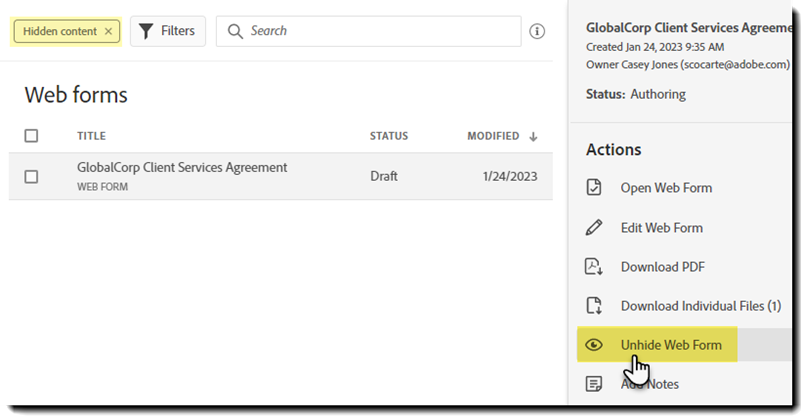This screenshot has width=801, height=416.
Task: Select Edit Web Form action
Action: pyautogui.click(x=661, y=227)
